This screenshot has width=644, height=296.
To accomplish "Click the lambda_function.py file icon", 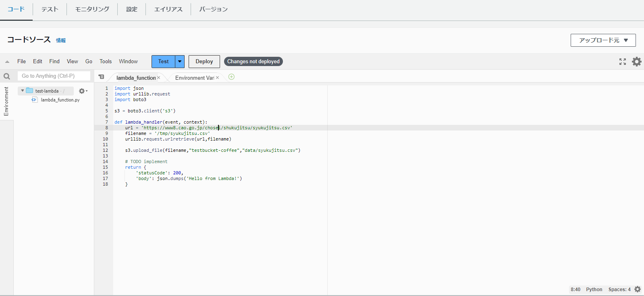I will pyautogui.click(x=34, y=100).
